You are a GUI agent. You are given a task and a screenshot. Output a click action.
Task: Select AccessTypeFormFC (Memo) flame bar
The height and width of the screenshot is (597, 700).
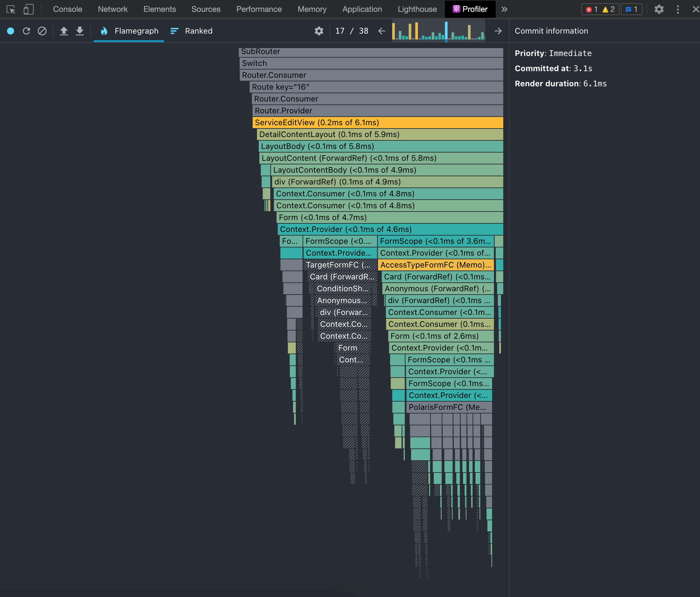coord(435,265)
